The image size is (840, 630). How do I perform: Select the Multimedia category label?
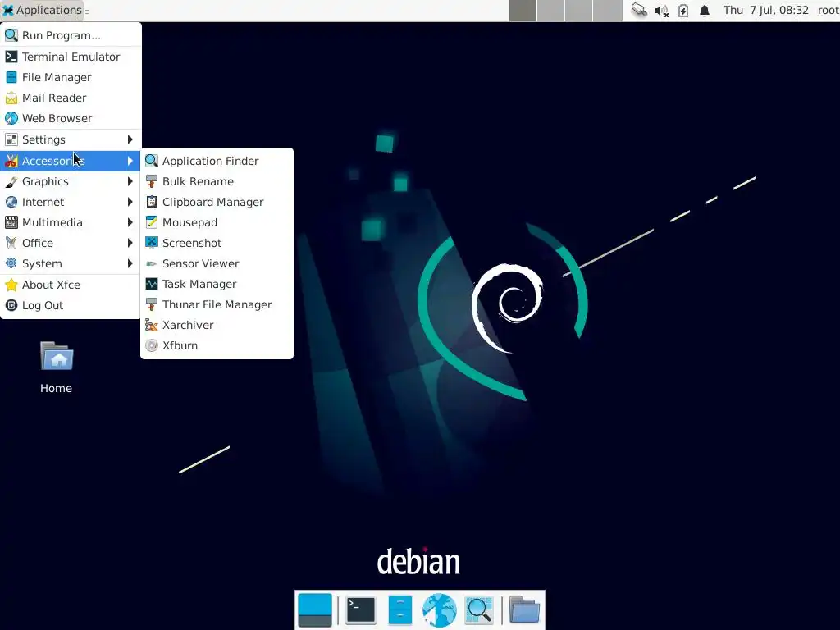(x=52, y=222)
